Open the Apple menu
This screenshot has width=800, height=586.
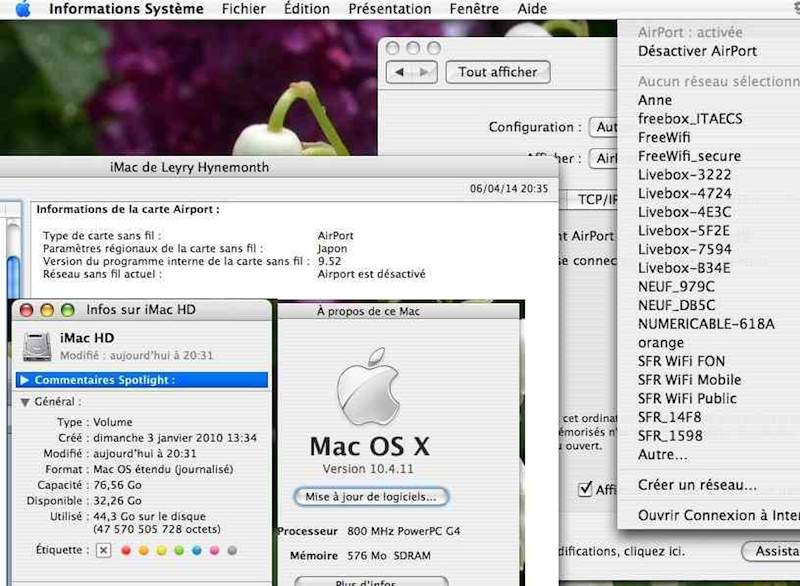coord(22,9)
